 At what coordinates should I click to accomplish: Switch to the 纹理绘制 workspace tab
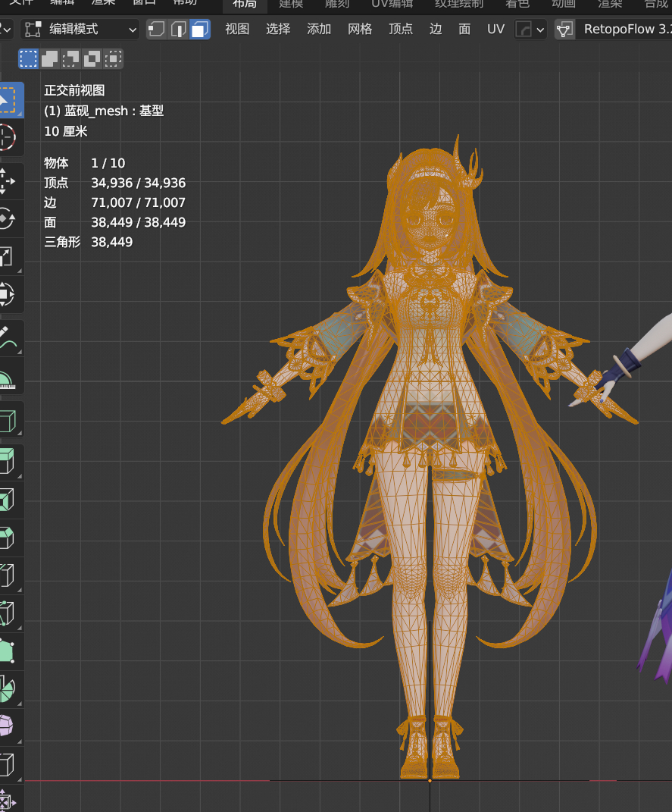tap(459, 4)
